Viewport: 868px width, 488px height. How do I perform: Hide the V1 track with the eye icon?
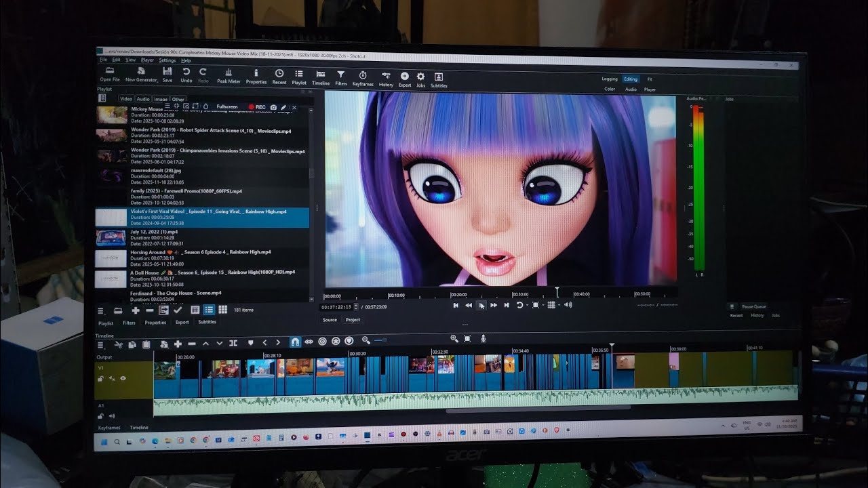(x=123, y=378)
